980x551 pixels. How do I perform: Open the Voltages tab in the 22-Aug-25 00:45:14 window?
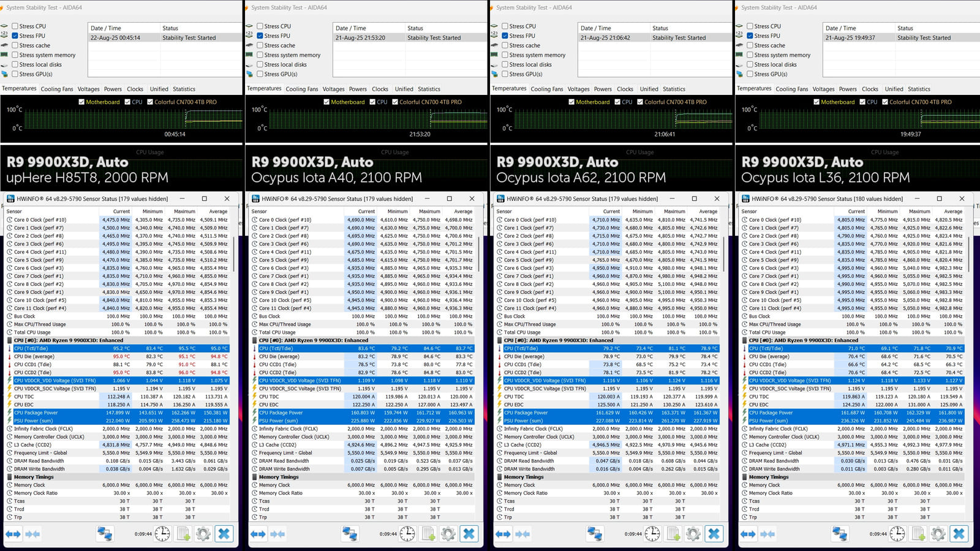pos(89,89)
